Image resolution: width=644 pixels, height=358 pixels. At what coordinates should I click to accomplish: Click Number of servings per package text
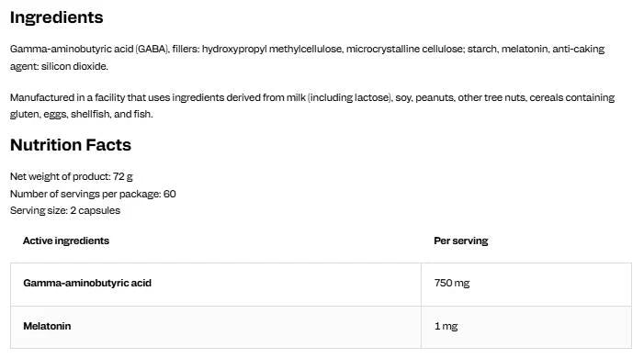[93, 194]
